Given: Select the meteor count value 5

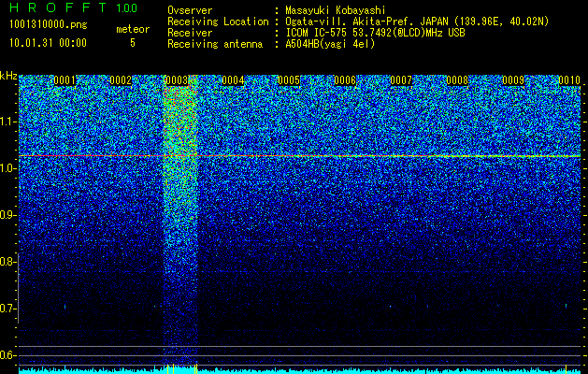Looking at the screenshot, I should tap(133, 43).
